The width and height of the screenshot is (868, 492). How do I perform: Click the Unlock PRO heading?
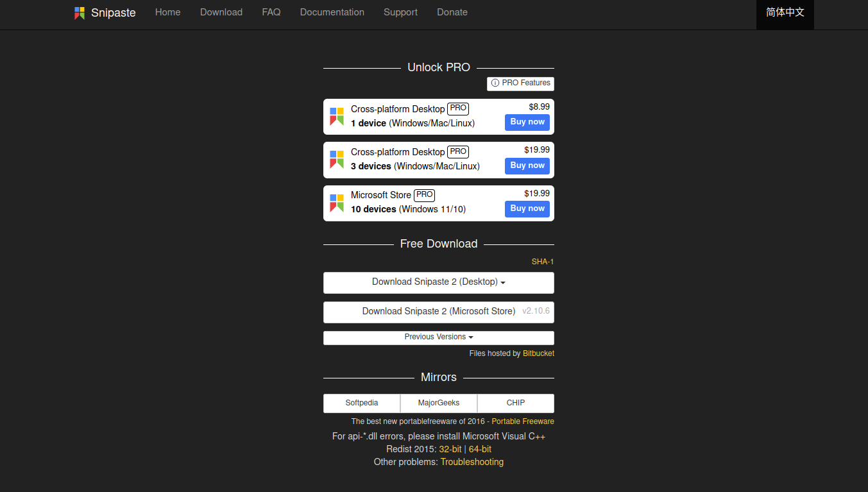[439, 67]
